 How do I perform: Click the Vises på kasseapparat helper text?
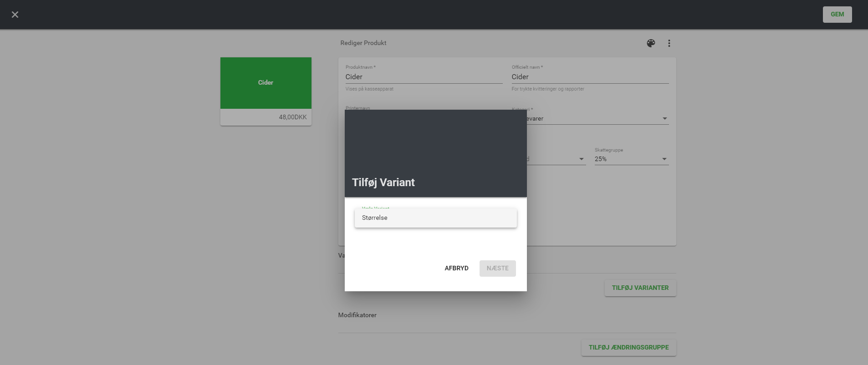pos(369,89)
